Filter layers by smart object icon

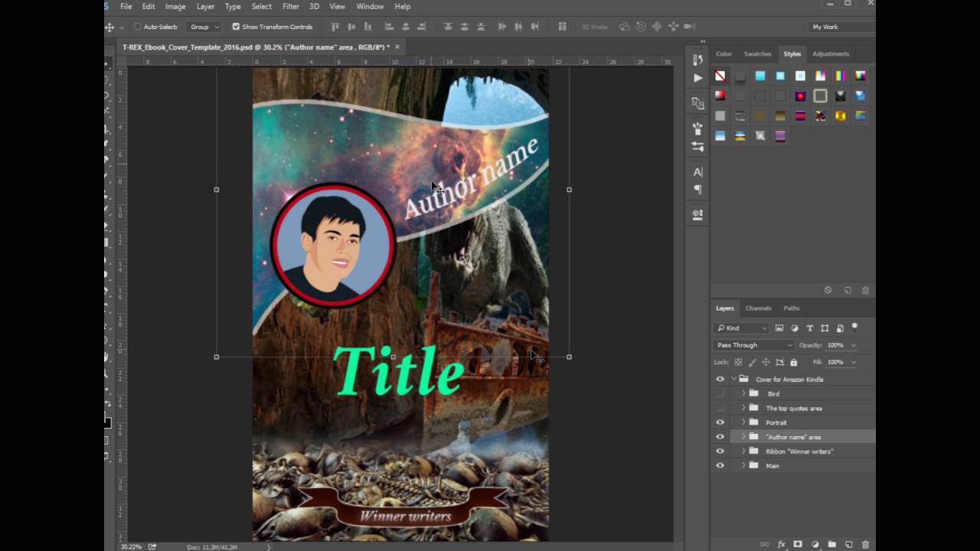coord(840,328)
